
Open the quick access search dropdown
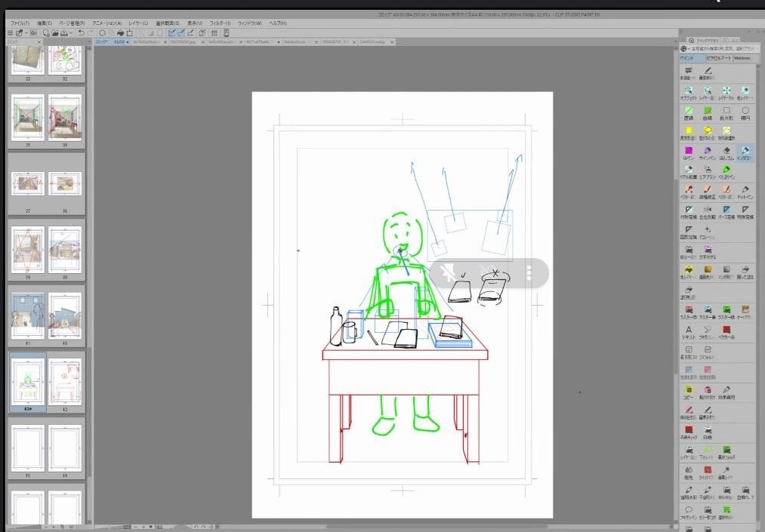(x=684, y=49)
